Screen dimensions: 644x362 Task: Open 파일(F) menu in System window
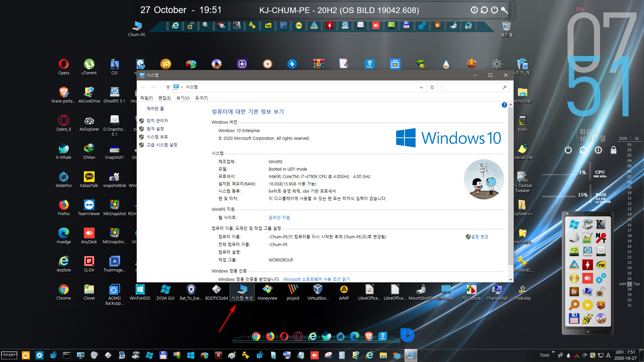point(146,98)
